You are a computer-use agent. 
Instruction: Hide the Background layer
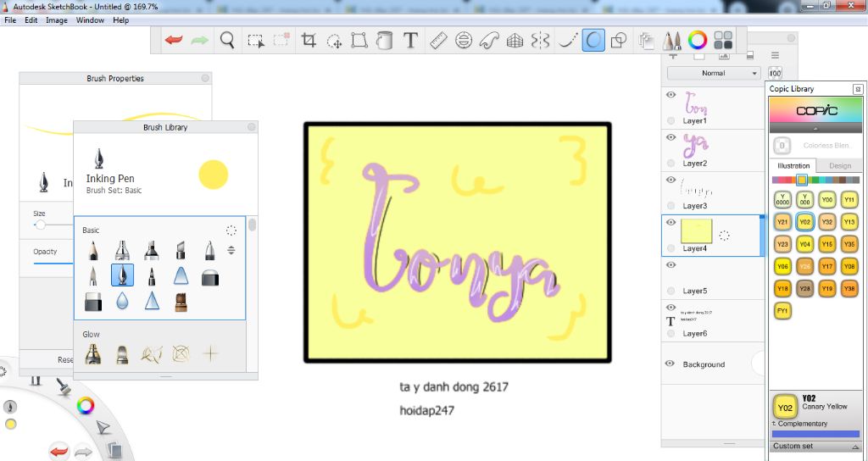[670, 364]
